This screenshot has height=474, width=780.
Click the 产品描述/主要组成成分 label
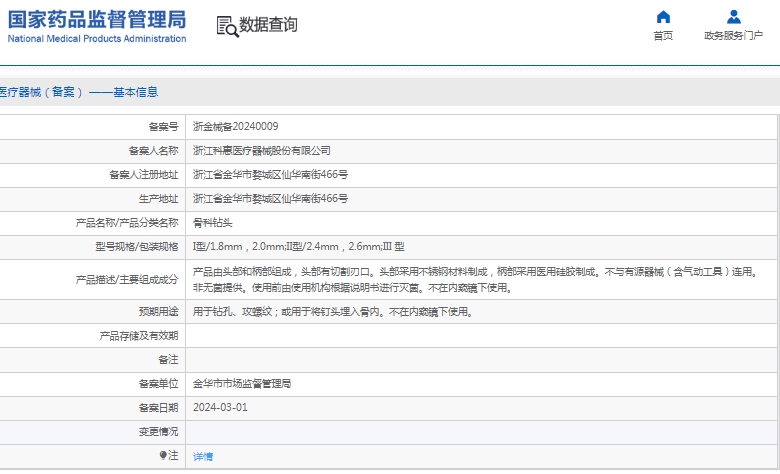click(x=127, y=280)
